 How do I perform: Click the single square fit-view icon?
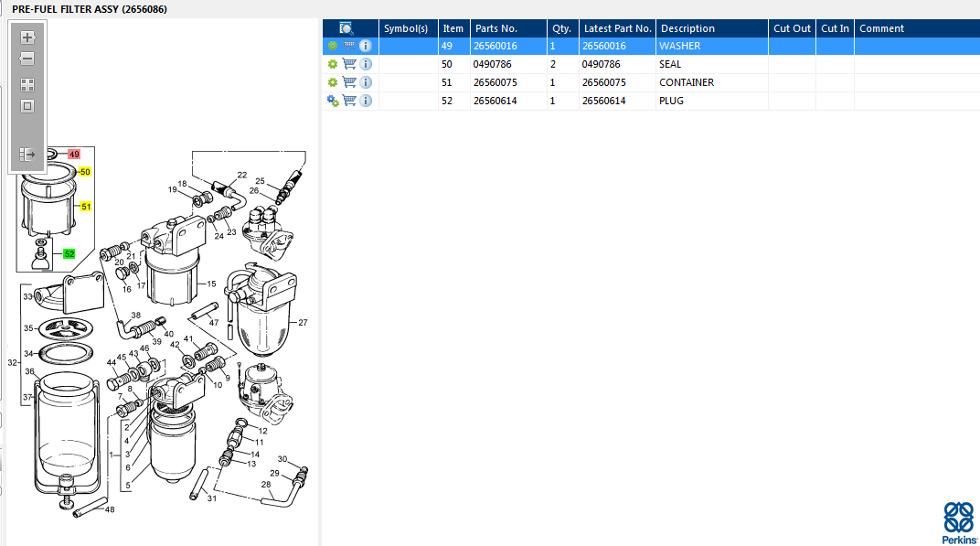click(27, 106)
